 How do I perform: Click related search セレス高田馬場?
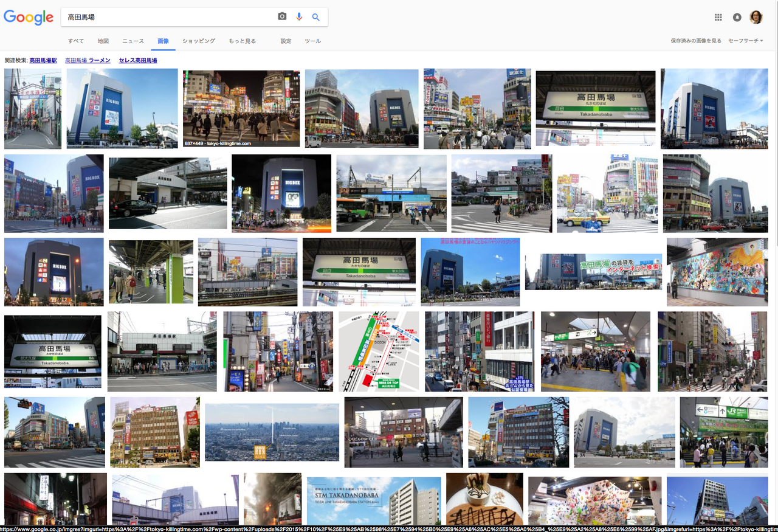[138, 61]
